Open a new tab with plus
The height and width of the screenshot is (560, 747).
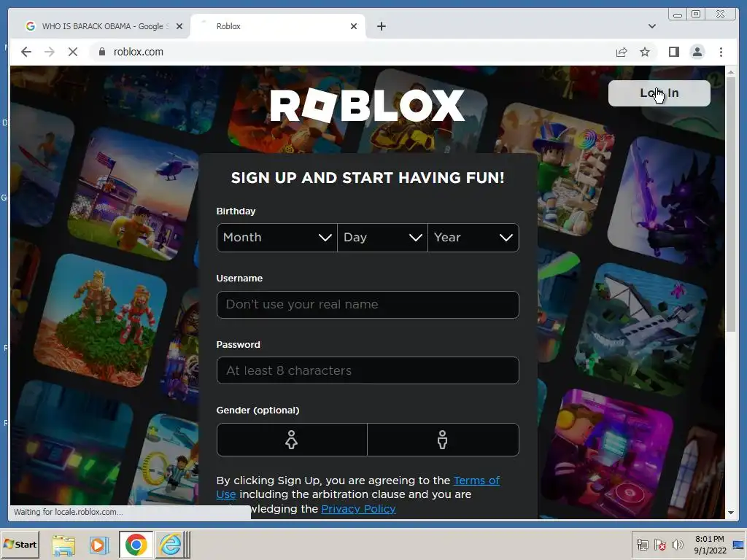(381, 26)
